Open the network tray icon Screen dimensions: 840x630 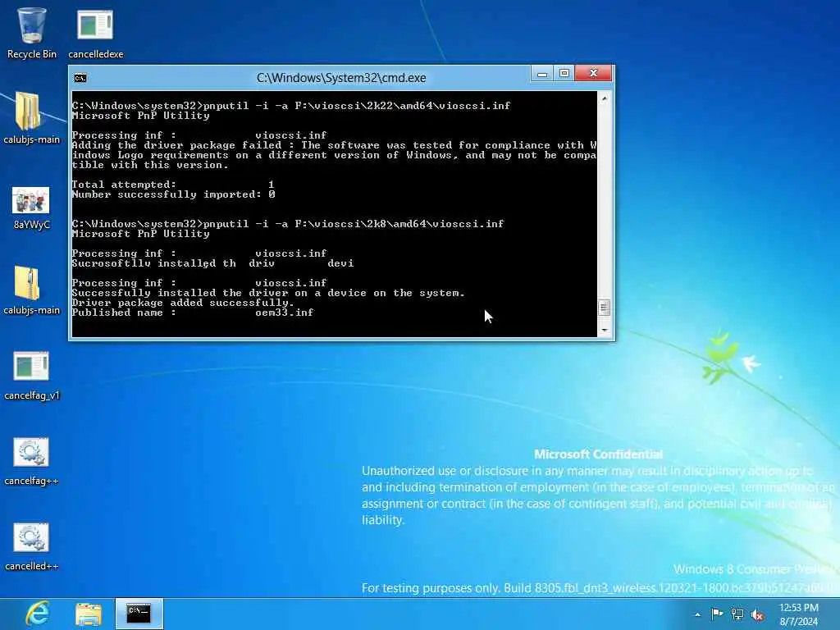tap(737, 614)
